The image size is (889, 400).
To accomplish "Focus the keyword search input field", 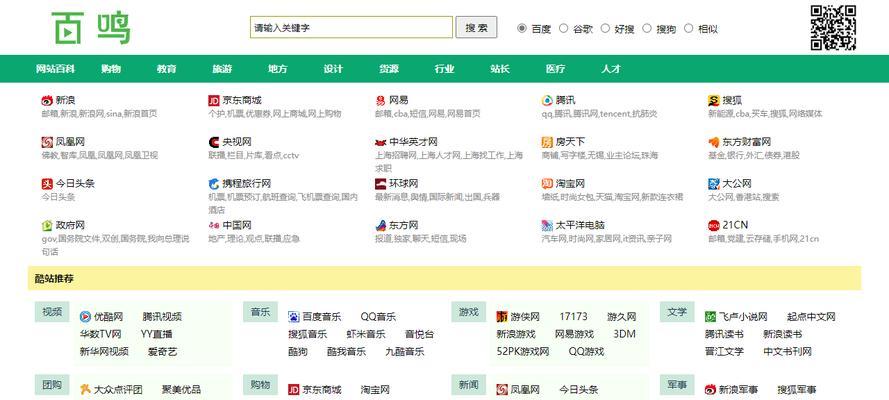I will click(352, 27).
